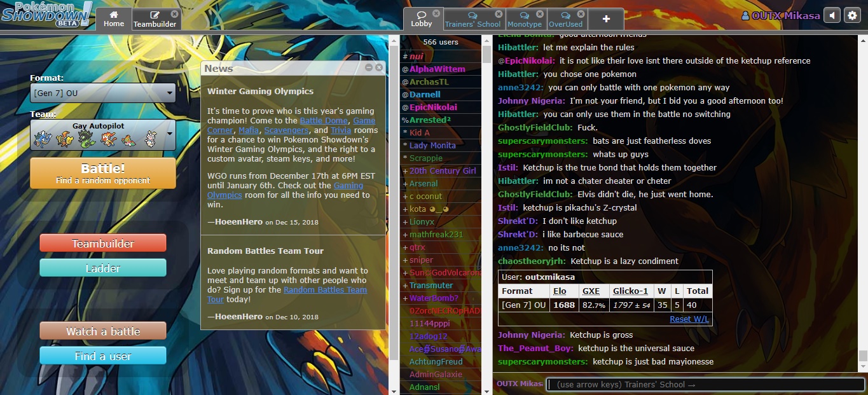Open the Ladder button
The height and width of the screenshot is (395, 868).
pos(103,268)
